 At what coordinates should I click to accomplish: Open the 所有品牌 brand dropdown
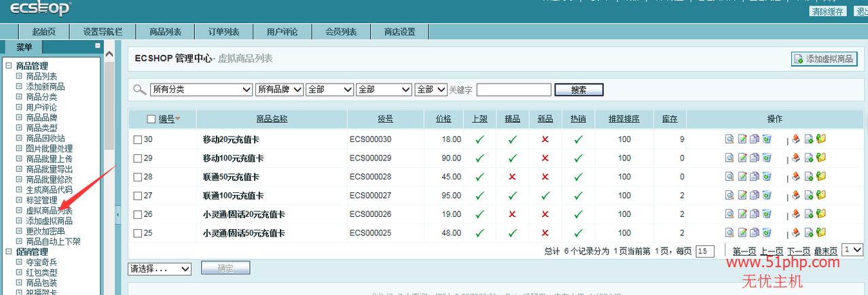point(279,90)
